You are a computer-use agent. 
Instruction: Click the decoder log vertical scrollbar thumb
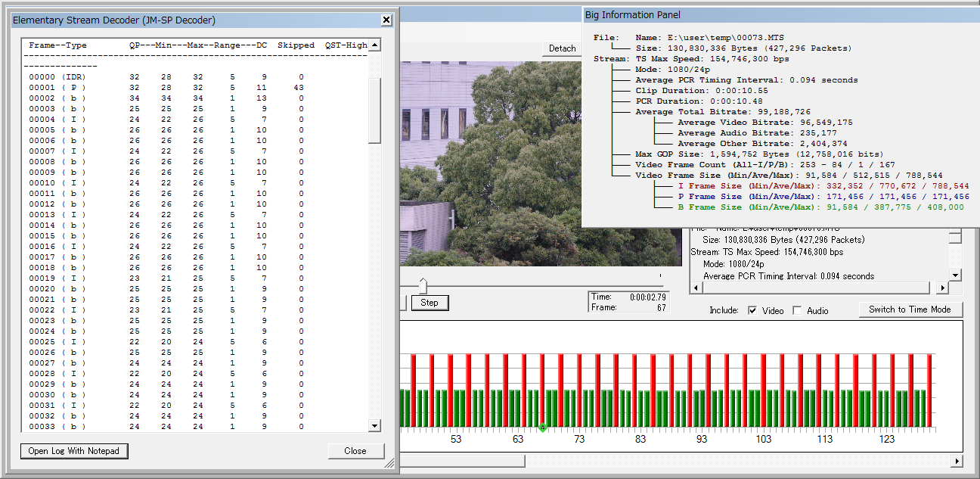374,110
